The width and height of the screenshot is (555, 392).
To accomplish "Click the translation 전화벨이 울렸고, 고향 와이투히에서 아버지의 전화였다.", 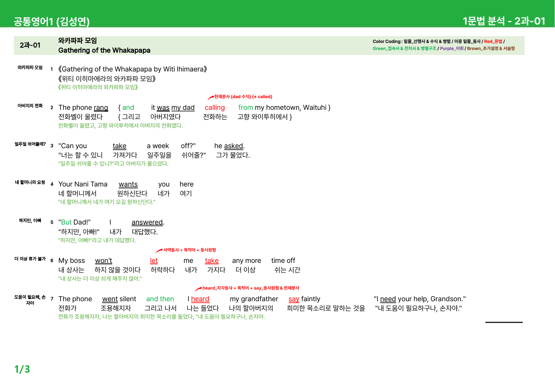I will point(121,125).
